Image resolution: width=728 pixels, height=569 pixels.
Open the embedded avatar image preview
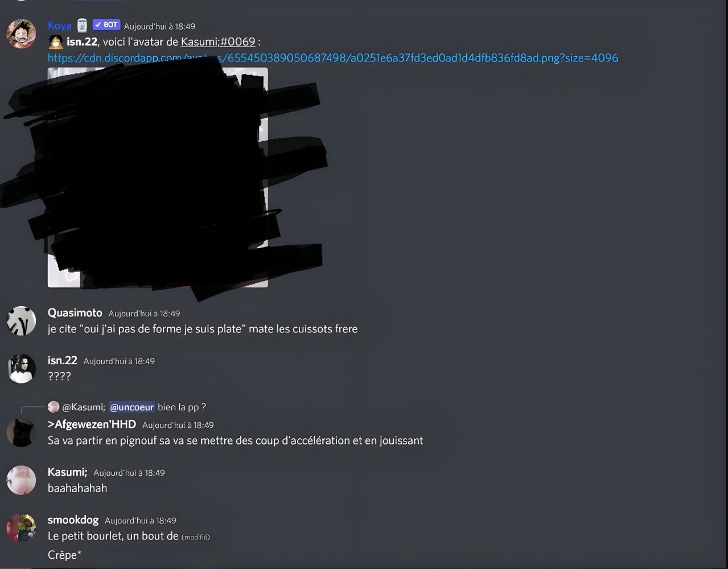[158, 178]
